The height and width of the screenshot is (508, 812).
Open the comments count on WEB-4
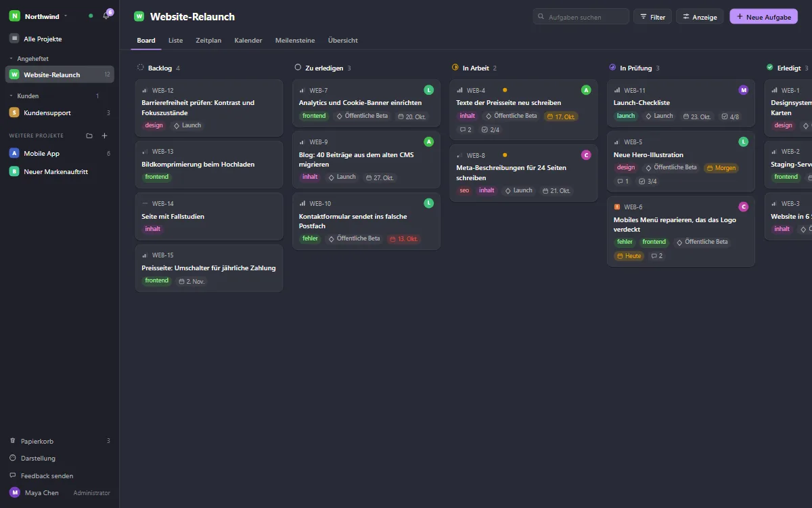click(x=466, y=129)
